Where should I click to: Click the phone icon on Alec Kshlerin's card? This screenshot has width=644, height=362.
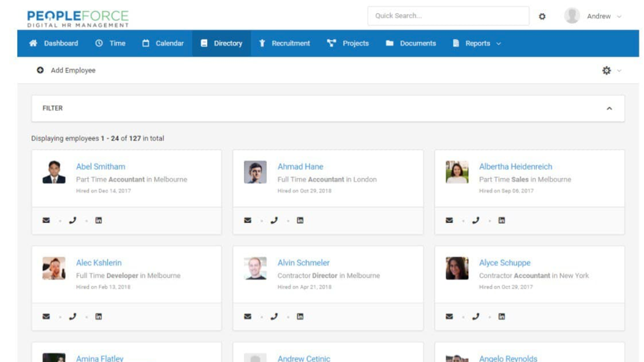[x=72, y=316]
